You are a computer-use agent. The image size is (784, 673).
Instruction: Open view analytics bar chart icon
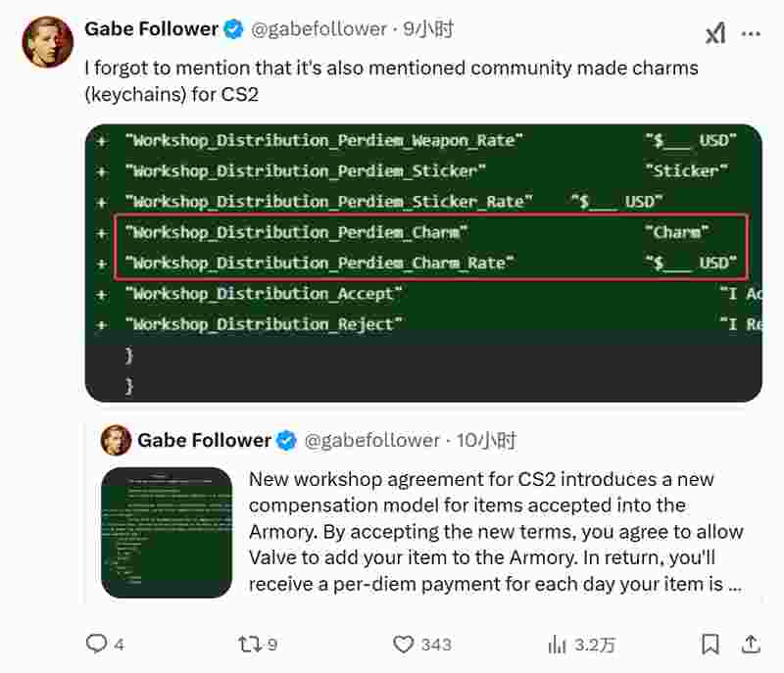point(558,644)
